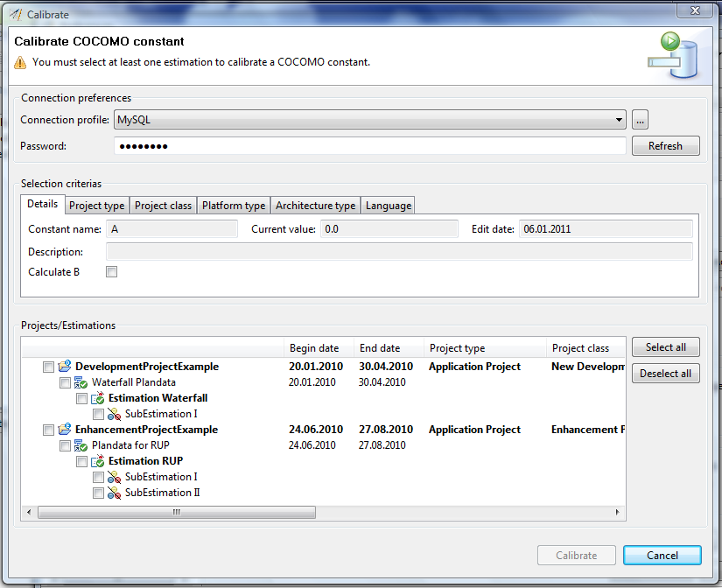The width and height of the screenshot is (722, 588).
Task: Click the Waterfall Plandata plan icon
Action: (x=81, y=382)
